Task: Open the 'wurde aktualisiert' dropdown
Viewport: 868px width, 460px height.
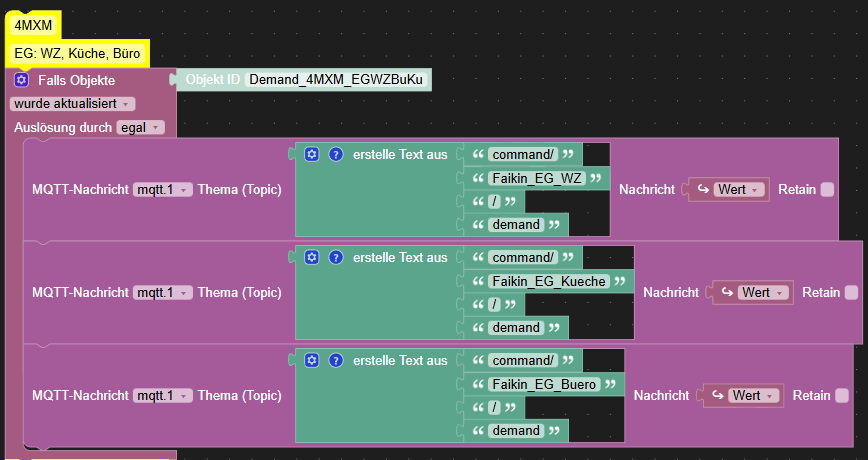Action: [x=73, y=103]
